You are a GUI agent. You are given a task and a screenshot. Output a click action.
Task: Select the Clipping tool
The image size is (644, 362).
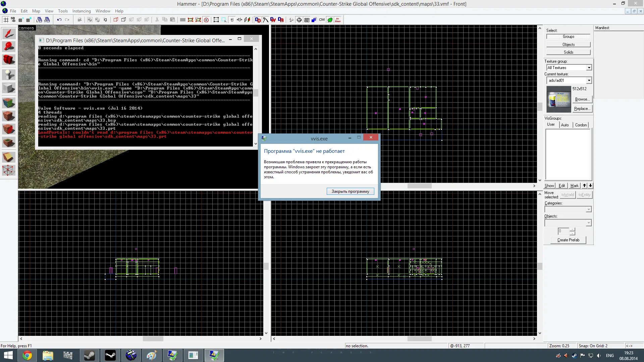[x=9, y=157]
